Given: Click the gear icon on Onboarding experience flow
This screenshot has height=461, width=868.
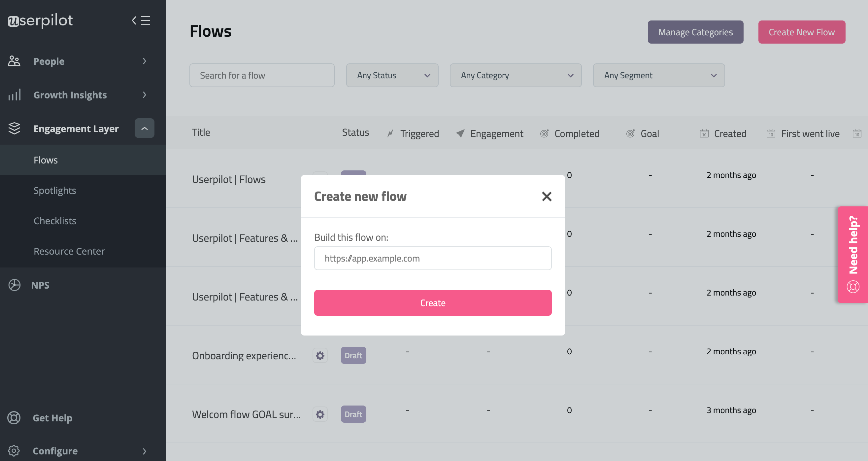Looking at the screenshot, I should point(320,355).
